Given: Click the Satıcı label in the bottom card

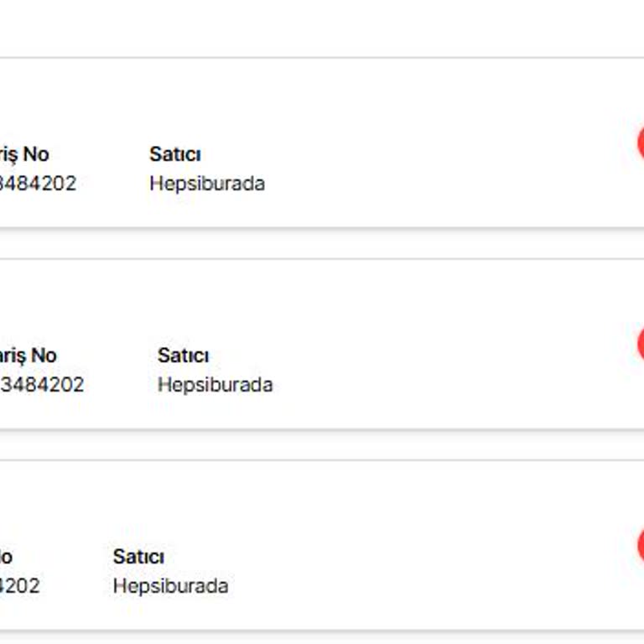Looking at the screenshot, I should (138, 557).
